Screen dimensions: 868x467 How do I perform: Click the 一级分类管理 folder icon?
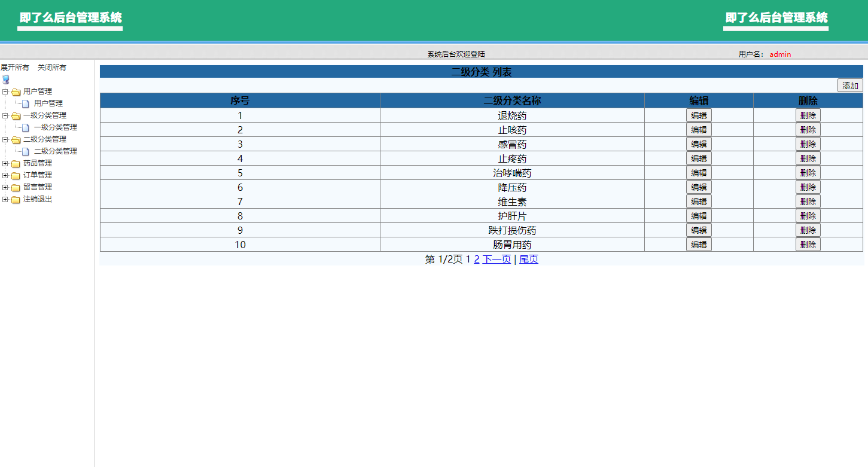click(x=15, y=115)
